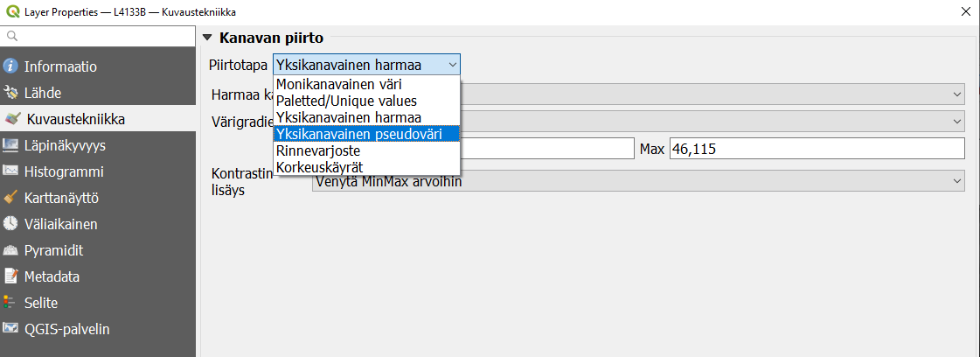Open the Kontrastin lisäys dropdown

coord(638,181)
